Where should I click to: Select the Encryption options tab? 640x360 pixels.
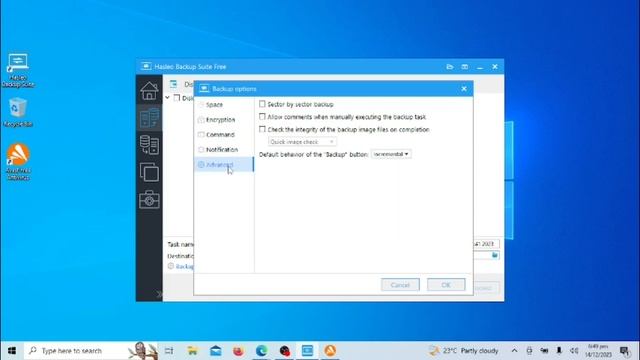click(x=224, y=120)
